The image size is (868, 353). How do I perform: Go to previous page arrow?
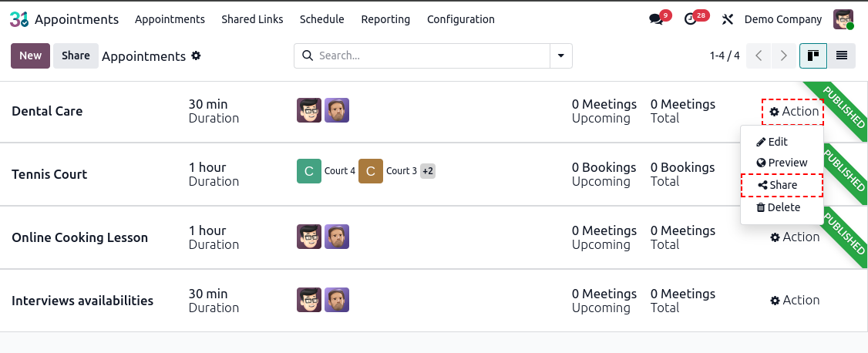[x=759, y=56]
